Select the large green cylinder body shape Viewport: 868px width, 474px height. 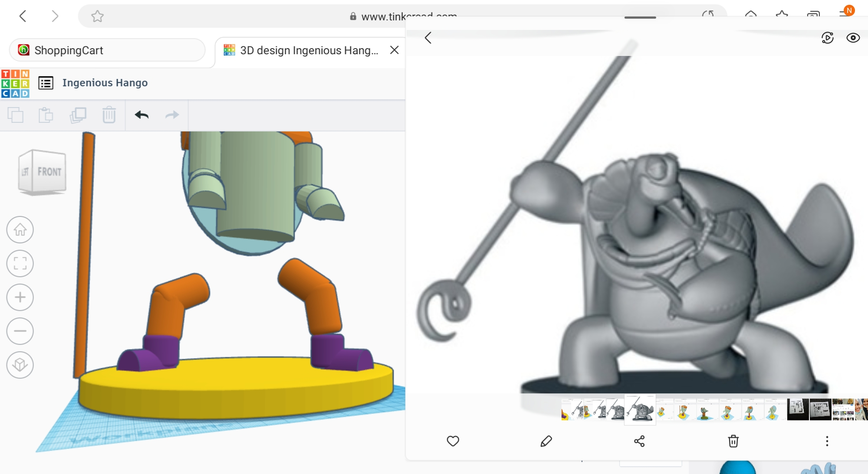pos(256,186)
